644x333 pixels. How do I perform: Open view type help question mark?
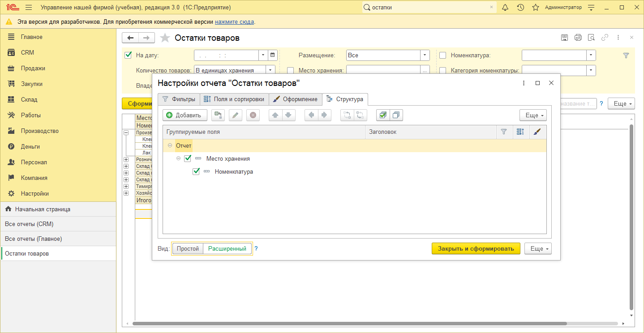point(256,248)
